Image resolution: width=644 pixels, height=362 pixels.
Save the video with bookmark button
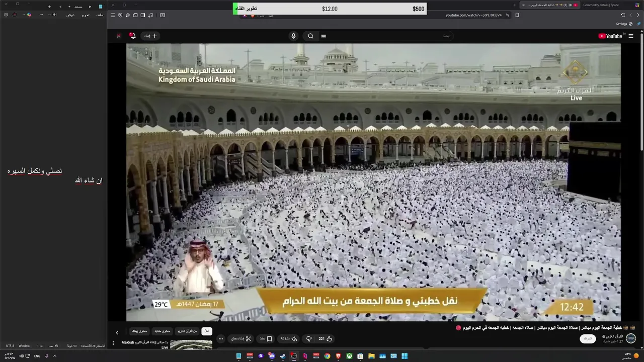(266, 339)
